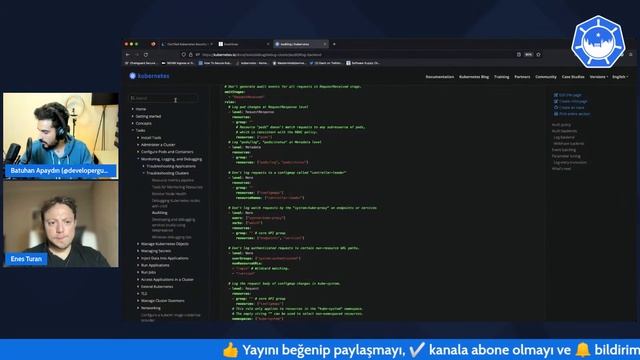Image resolution: width=640 pixels, height=360 pixels.
Task: Click the browser back arrow button
Action: (128, 55)
